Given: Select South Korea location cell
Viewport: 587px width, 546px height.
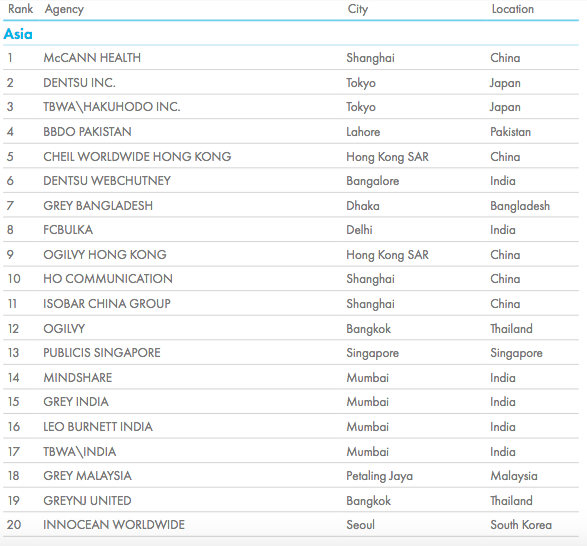Looking at the screenshot, I should (x=521, y=525).
